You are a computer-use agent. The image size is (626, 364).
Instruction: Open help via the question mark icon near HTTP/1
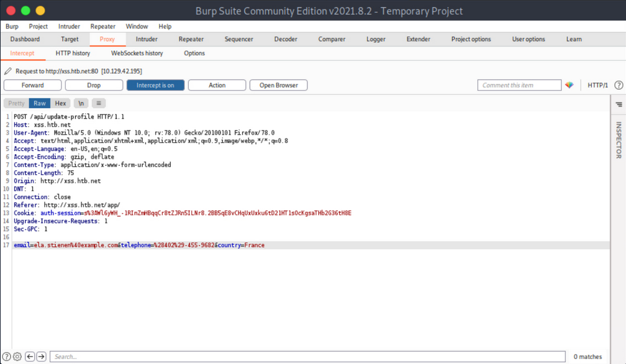(619, 85)
